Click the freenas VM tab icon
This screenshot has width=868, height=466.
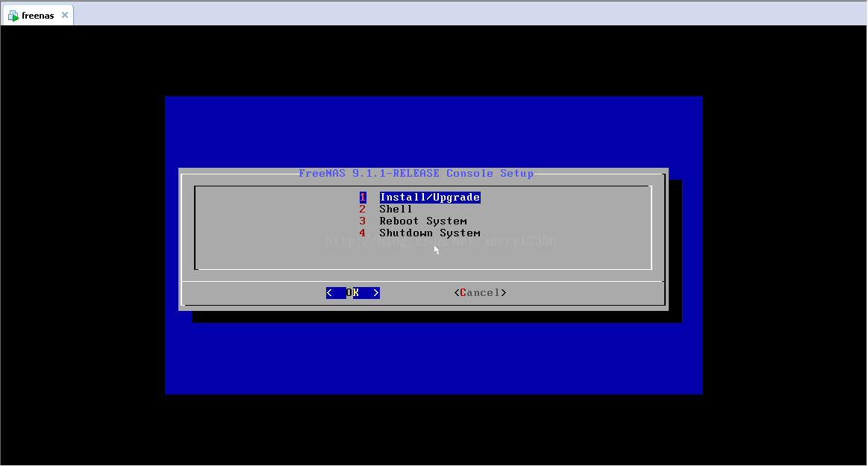(x=13, y=16)
